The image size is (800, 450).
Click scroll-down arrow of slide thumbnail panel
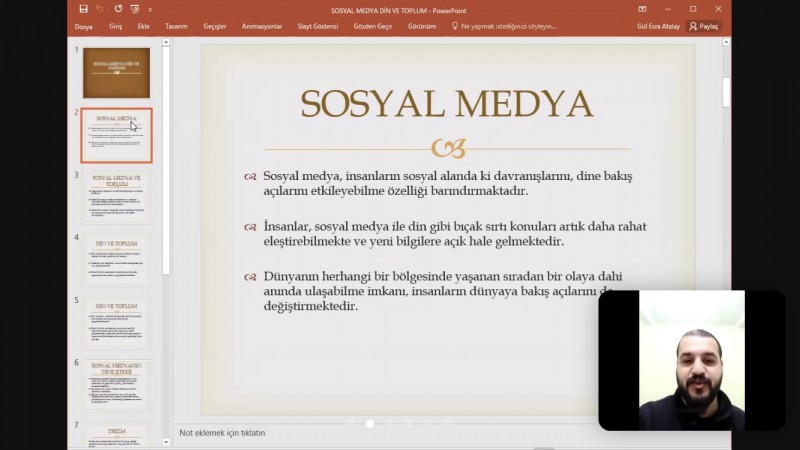[166, 441]
